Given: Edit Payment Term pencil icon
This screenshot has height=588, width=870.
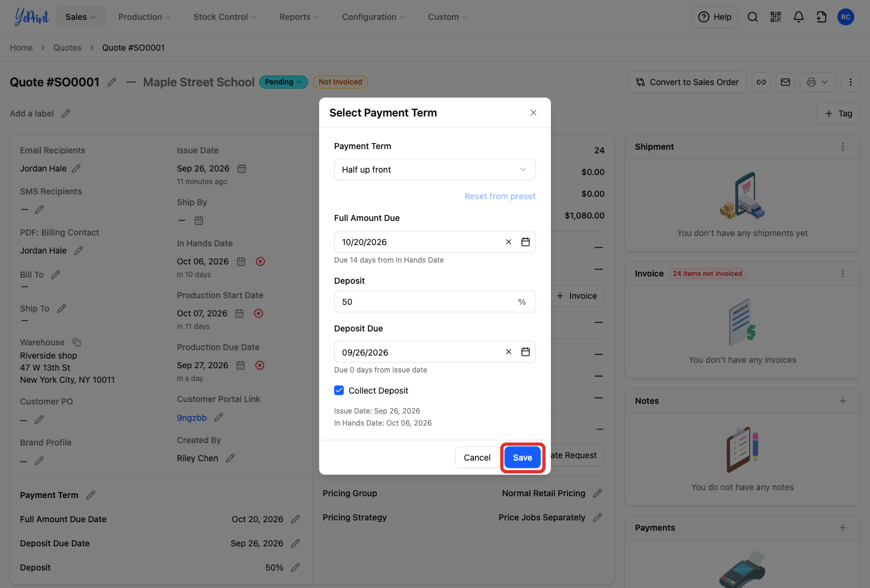Looking at the screenshot, I should click(x=91, y=495).
